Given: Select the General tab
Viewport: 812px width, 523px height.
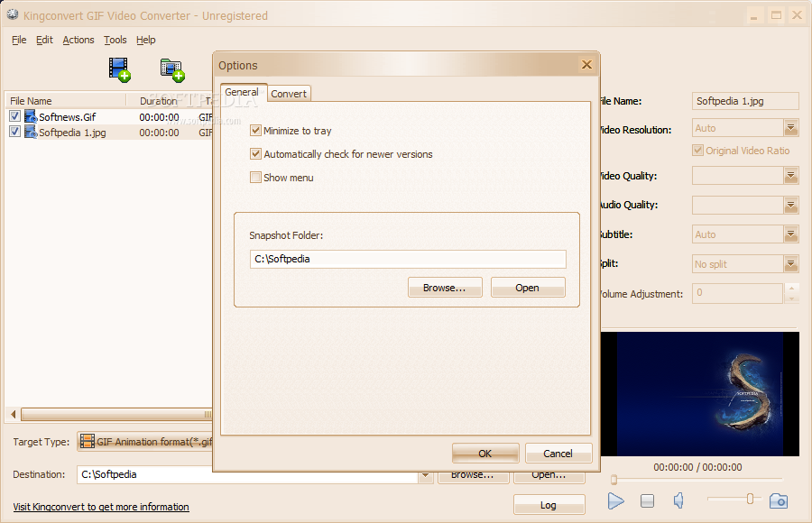Looking at the screenshot, I should (242, 92).
